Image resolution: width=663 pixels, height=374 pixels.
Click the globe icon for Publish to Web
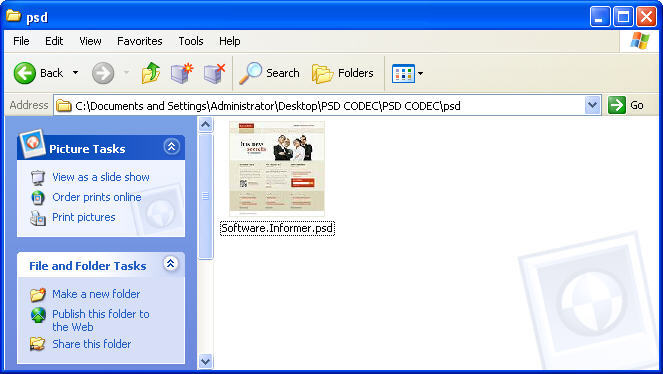38,315
